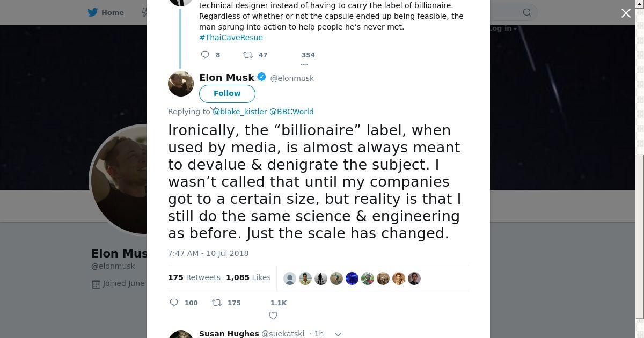Open @BBCWorld mention link
The height and width of the screenshot is (338, 644).
point(291,112)
